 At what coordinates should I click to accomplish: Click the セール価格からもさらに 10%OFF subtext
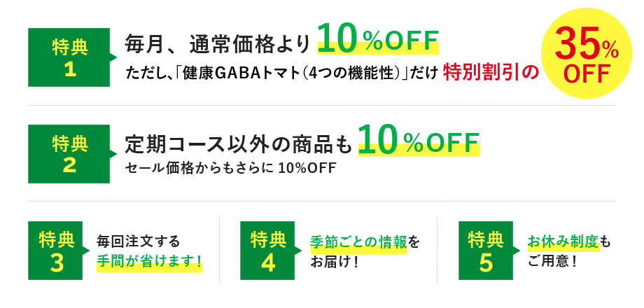[231, 168]
